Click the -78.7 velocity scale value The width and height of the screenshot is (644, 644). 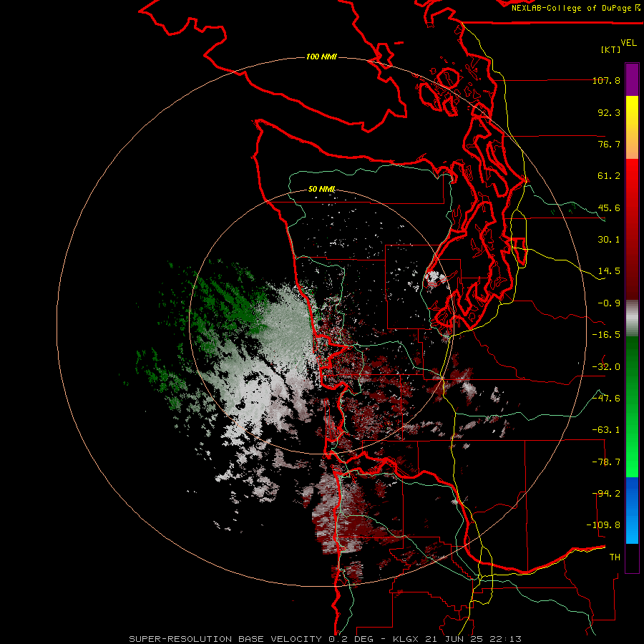(x=606, y=462)
